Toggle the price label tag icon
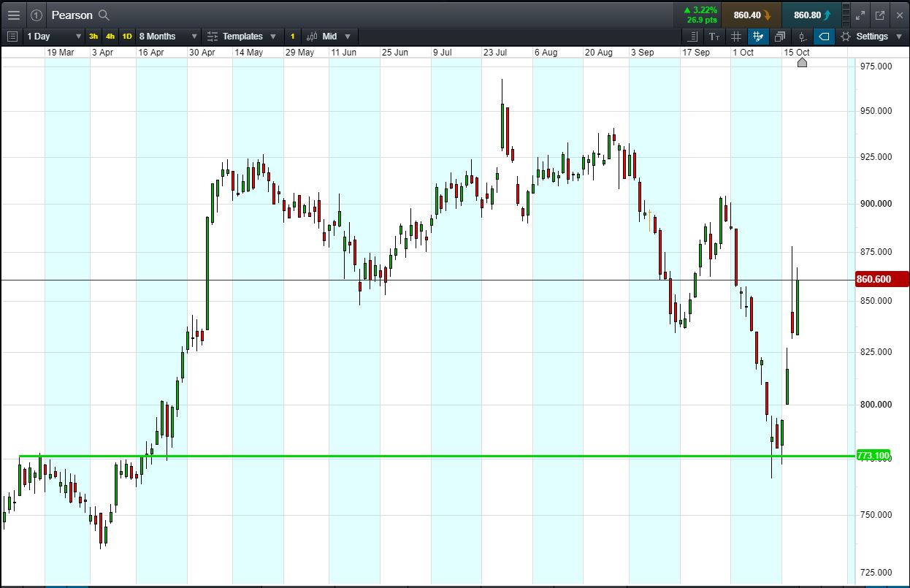The image size is (910, 588). pyautogui.click(x=824, y=36)
